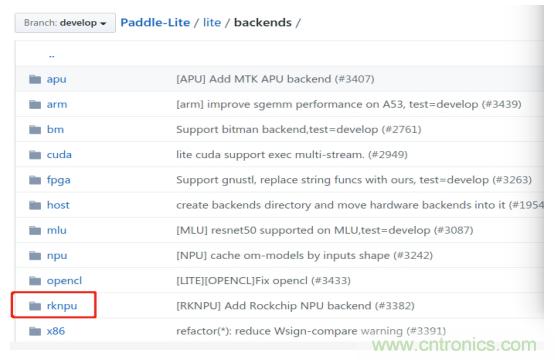Click the apu folder icon
Image resolution: width=556 pixels, height=360 pixels.
tap(35, 79)
